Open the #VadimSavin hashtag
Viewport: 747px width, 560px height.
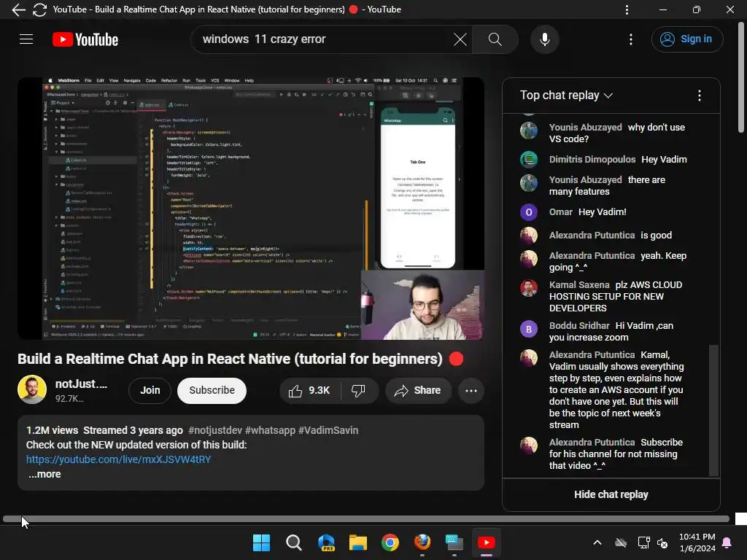(x=328, y=430)
